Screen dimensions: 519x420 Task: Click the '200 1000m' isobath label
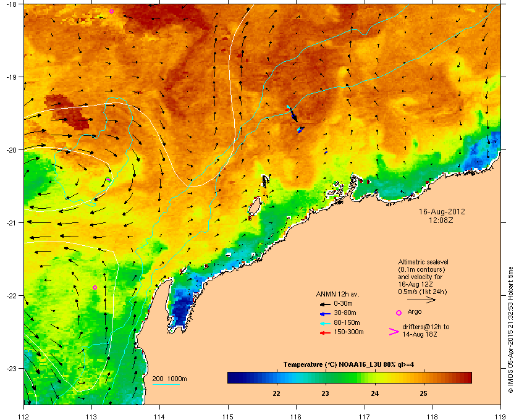tap(169, 379)
